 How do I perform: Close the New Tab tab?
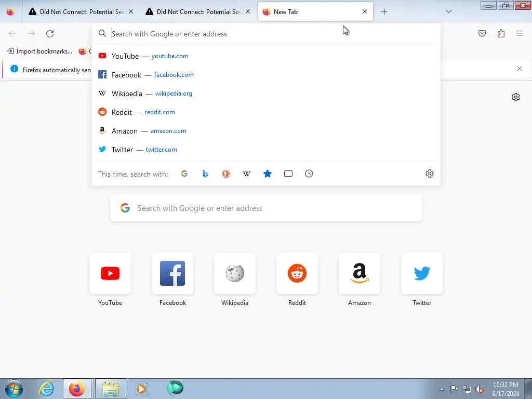point(365,11)
